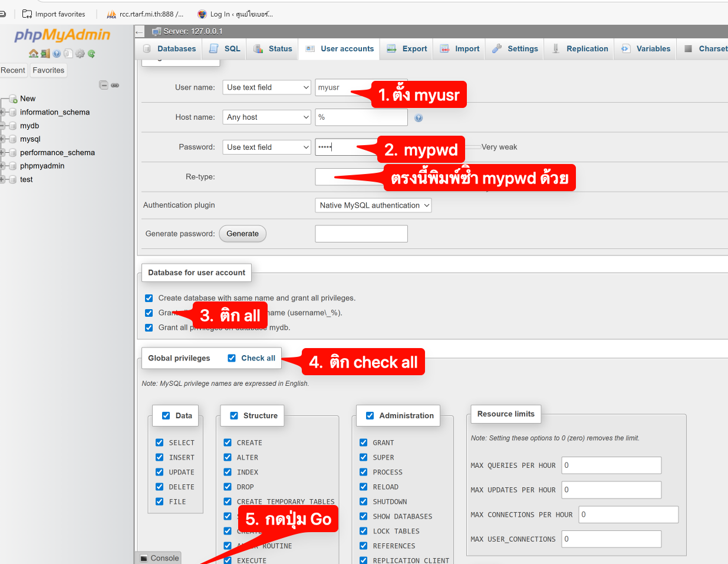Click the Favorites button in sidebar
This screenshot has width=728, height=564.
(48, 70)
